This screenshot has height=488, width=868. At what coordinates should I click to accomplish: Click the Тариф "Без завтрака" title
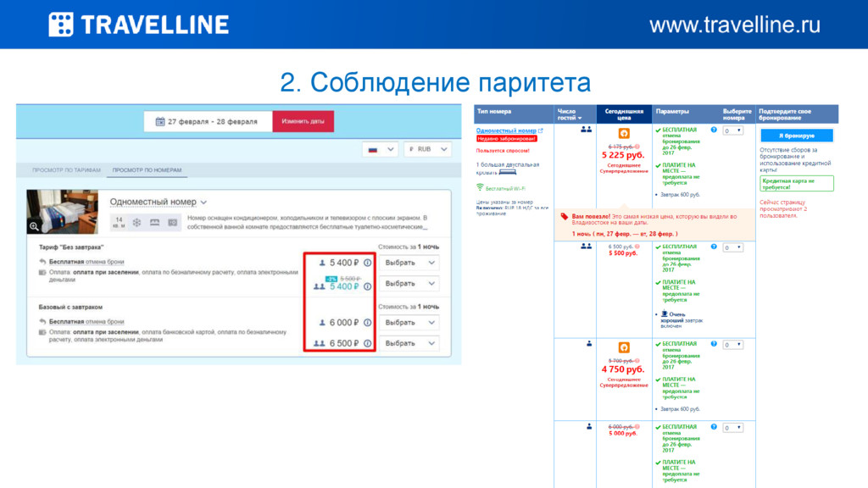point(71,247)
